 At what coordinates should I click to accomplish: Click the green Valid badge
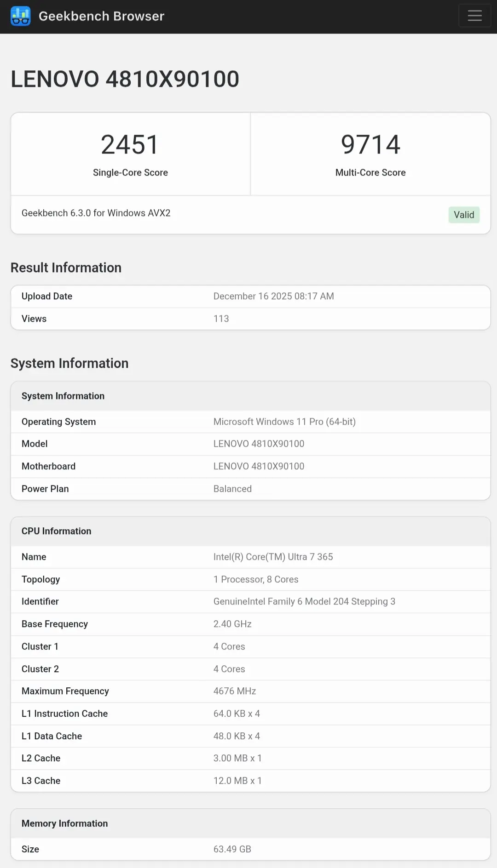pos(464,215)
